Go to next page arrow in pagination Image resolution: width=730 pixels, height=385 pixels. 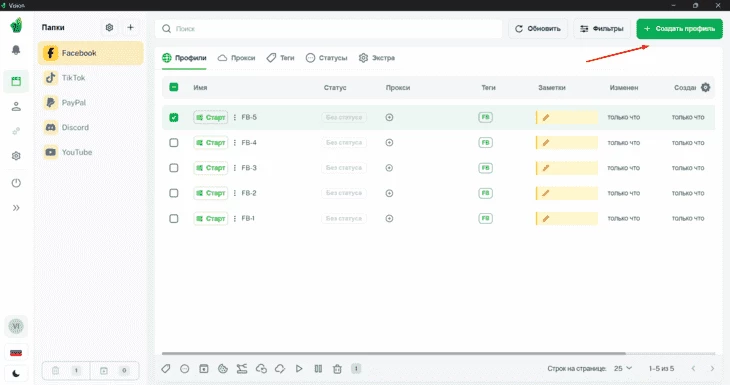[x=712, y=368]
